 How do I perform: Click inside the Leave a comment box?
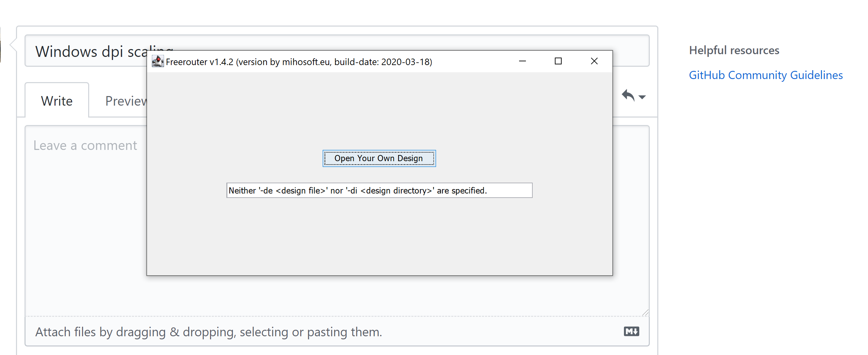point(85,145)
